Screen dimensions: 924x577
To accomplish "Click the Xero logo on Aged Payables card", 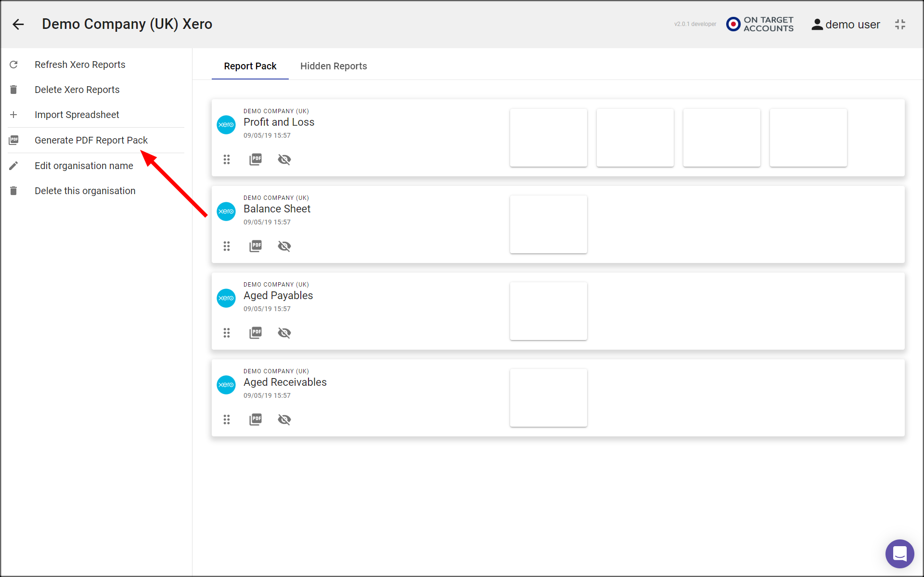I will click(226, 298).
